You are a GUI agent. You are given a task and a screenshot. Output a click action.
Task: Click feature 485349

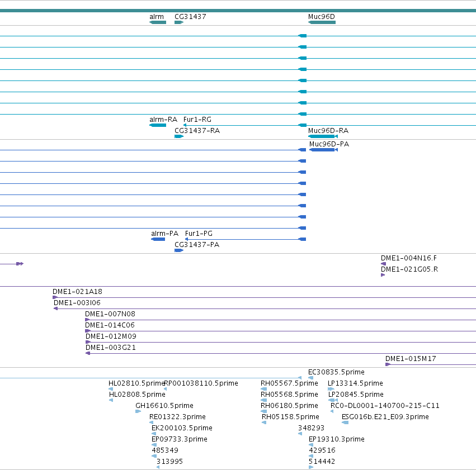(154, 456)
